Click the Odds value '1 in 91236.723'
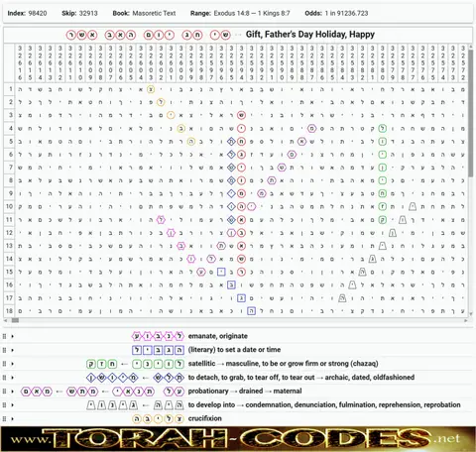The width and height of the screenshot is (476, 452). 346,13
